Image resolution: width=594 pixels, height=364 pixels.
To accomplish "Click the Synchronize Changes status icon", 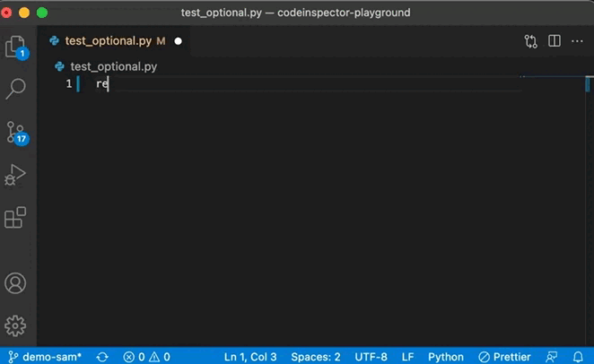I will pyautogui.click(x=102, y=356).
